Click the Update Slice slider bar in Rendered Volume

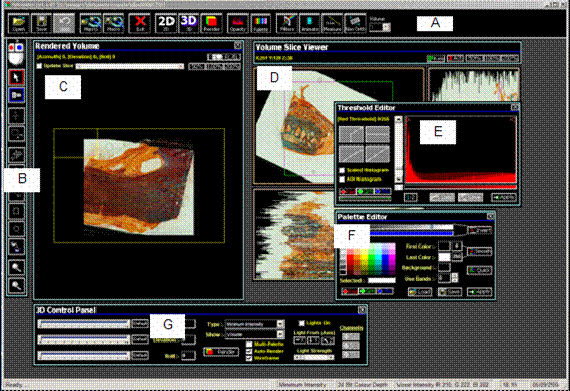click(x=130, y=66)
